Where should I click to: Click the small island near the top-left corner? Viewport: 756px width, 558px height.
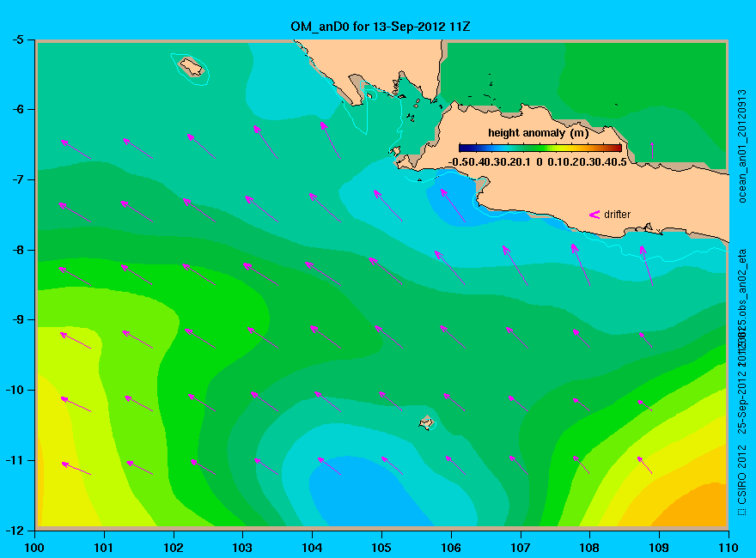(x=192, y=67)
